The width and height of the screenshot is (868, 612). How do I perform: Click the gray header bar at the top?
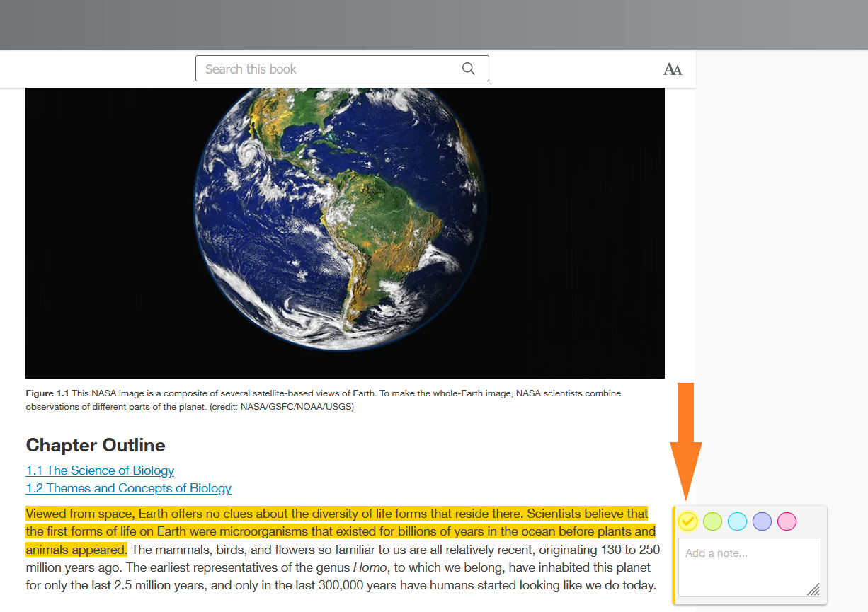pyautogui.click(x=433, y=25)
